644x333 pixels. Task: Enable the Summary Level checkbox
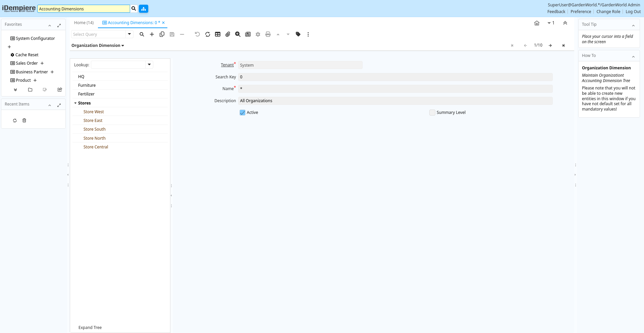432,113
